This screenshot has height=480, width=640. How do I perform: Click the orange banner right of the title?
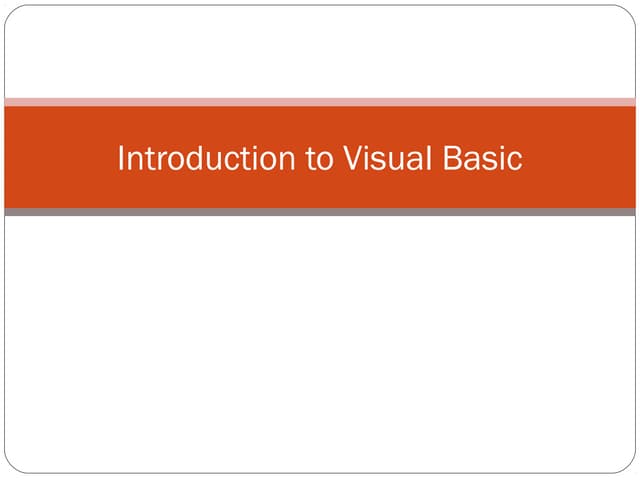[x=580, y=158]
